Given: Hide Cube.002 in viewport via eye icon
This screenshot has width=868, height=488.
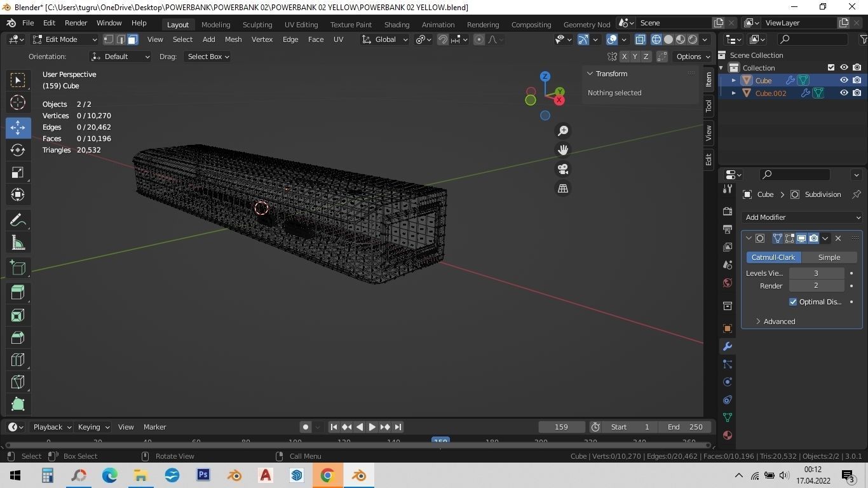Looking at the screenshot, I should pos(844,93).
